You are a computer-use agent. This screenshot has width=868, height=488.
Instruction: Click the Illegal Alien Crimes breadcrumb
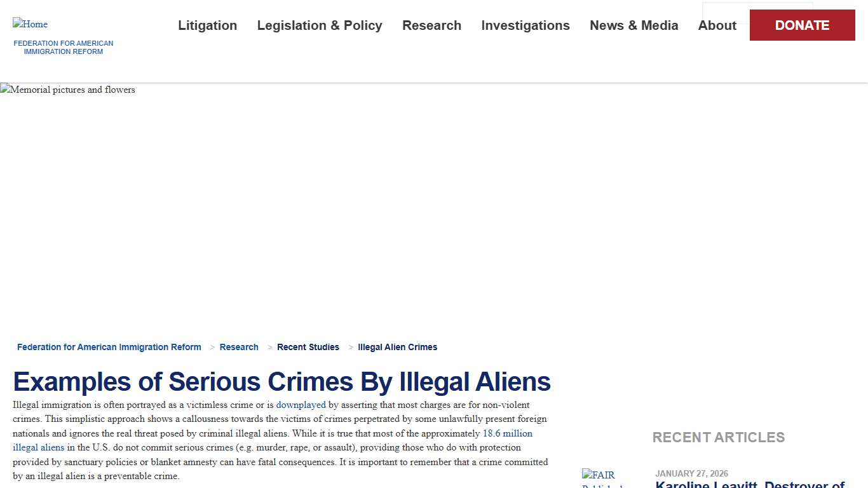397,347
